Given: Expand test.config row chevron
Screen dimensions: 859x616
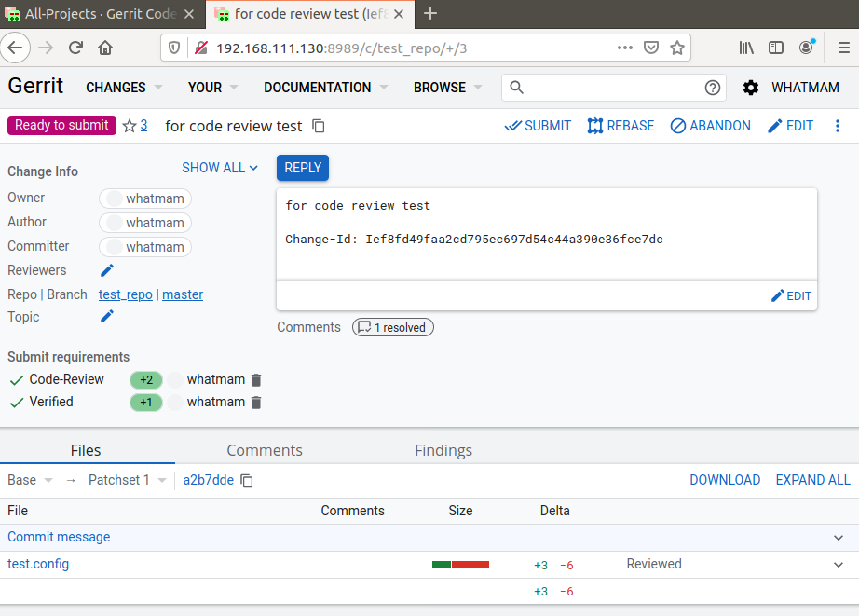Looking at the screenshot, I should pos(839,565).
